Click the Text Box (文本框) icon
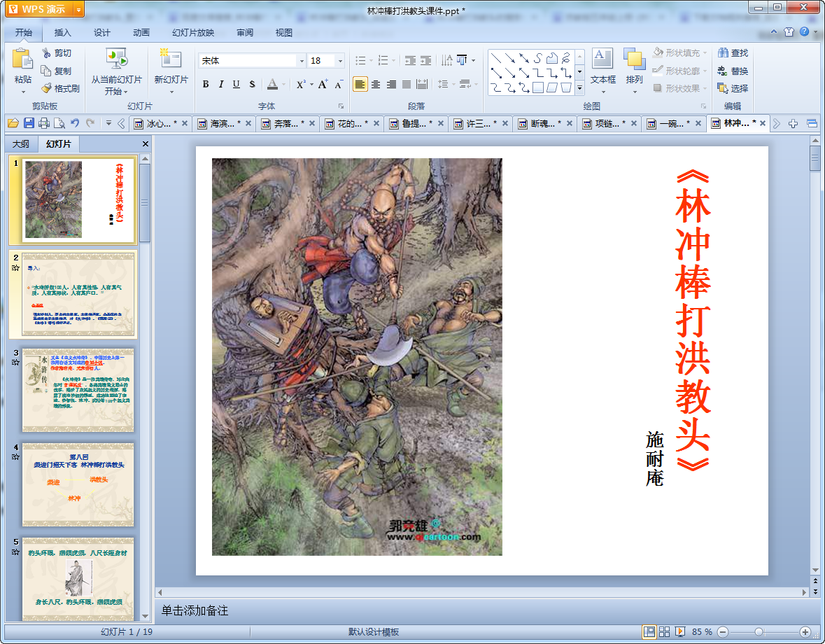Image resolution: width=825 pixels, height=644 pixels. [x=602, y=58]
